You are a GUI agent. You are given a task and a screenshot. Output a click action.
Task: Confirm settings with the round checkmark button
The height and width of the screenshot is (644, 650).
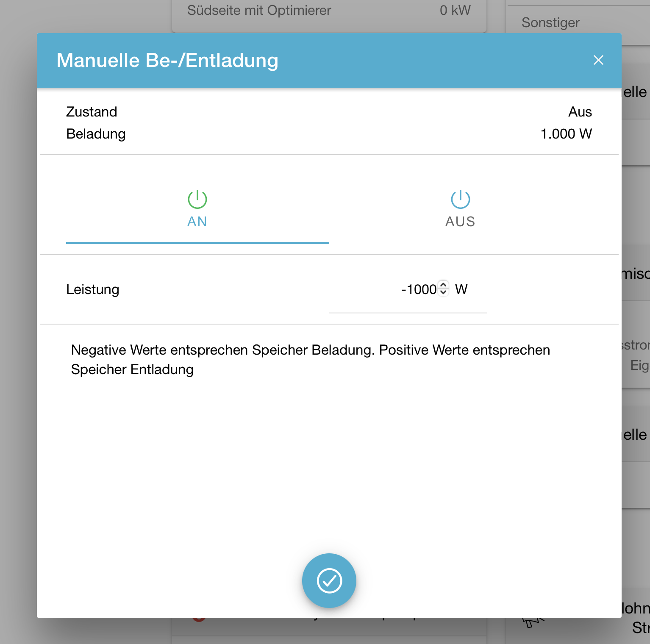coord(329,580)
